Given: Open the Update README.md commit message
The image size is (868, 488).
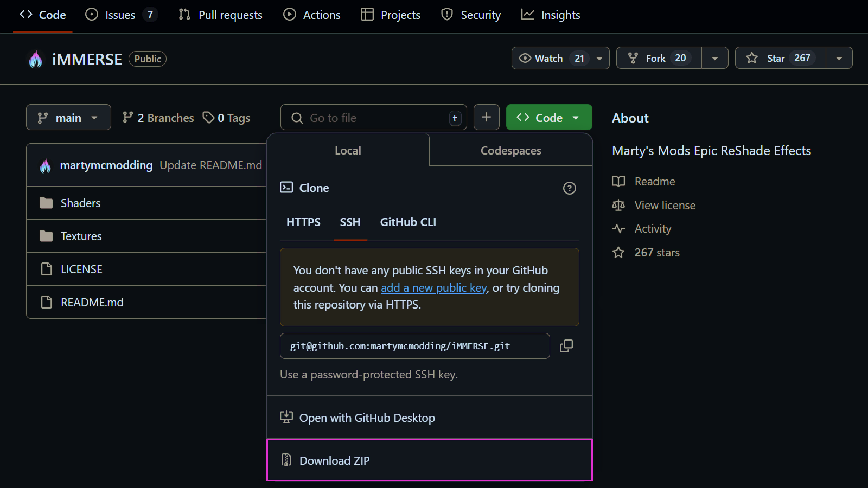Looking at the screenshot, I should [210, 165].
